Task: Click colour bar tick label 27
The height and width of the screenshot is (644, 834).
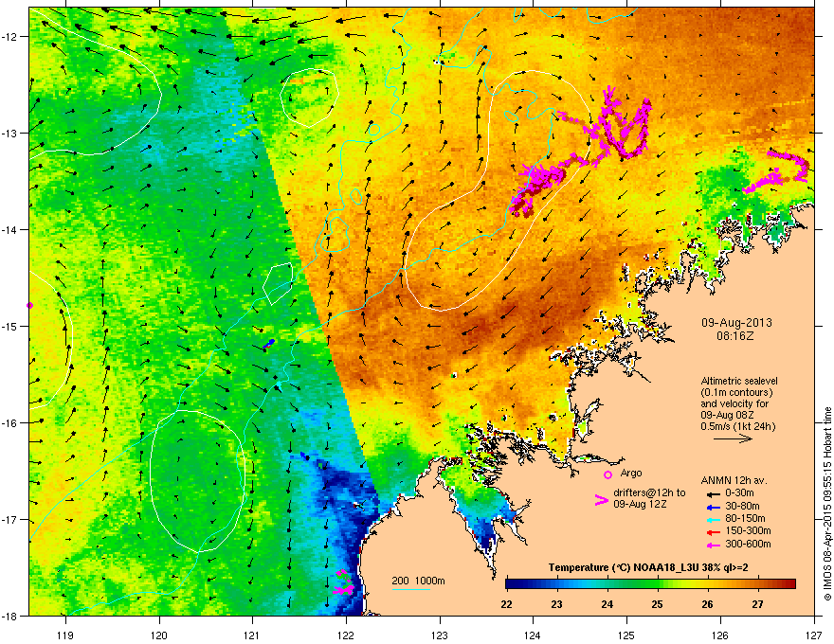Action: click(x=757, y=604)
